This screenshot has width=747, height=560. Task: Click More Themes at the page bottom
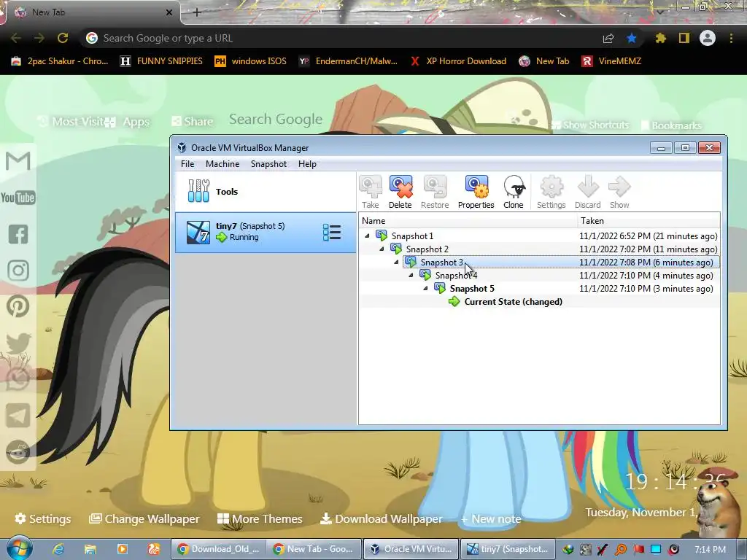[x=260, y=518]
